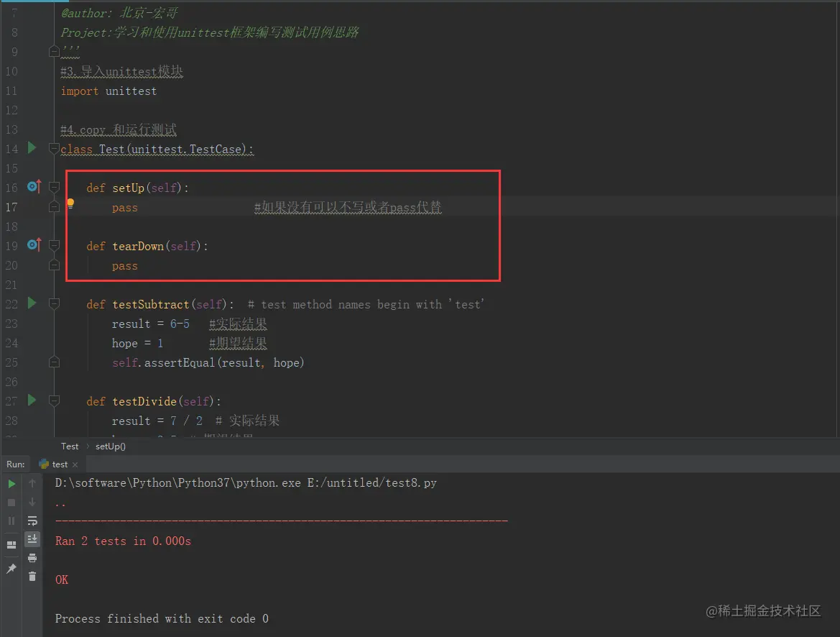Clear console output with the trash icon

[32, 577]
